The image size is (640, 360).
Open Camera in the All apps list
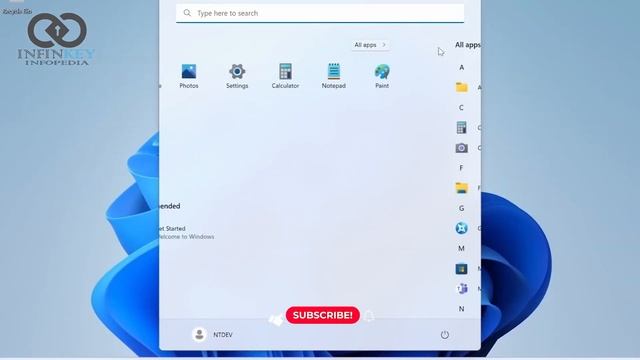tap(462, 148)
